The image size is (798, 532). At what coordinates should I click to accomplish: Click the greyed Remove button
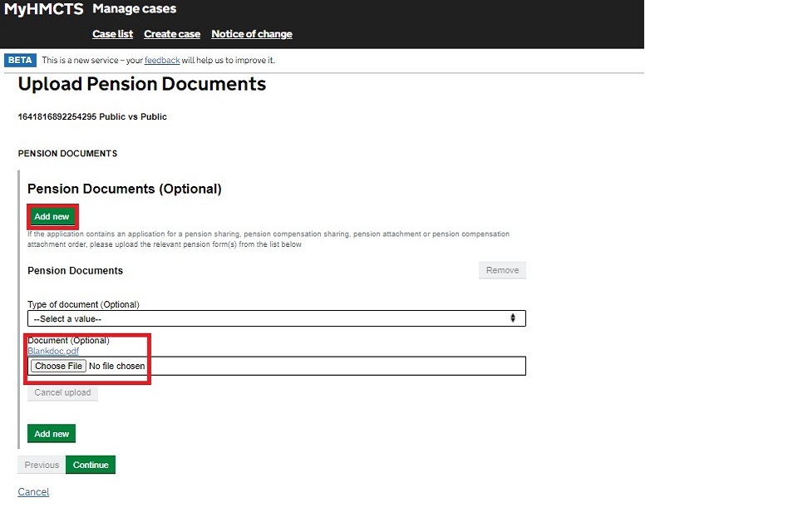pyautogui.click(x=502, y=270)
